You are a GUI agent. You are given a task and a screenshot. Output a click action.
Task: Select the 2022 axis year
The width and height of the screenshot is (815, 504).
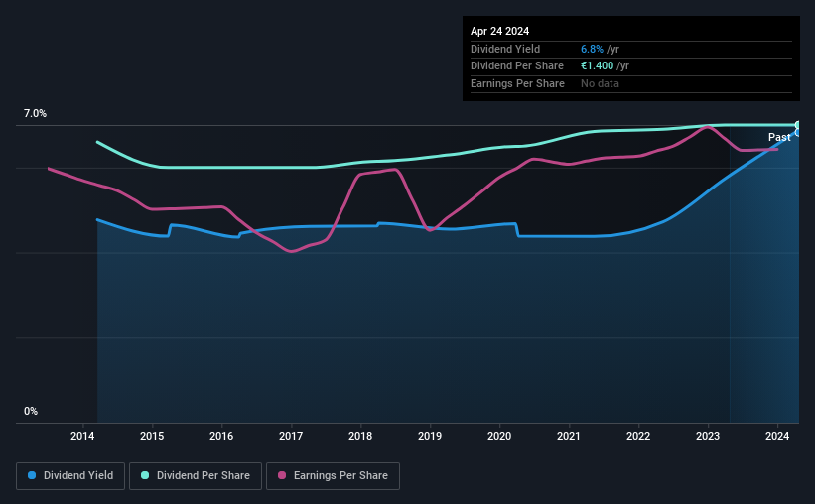click(638, 436)
